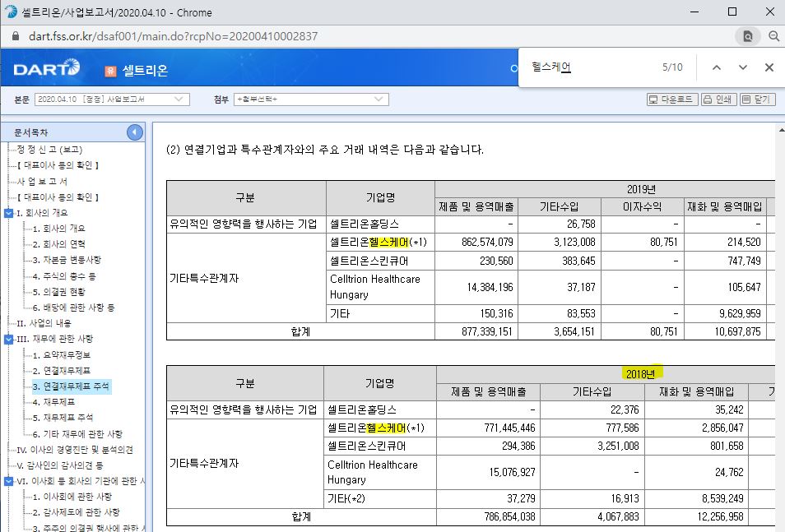
Task: Click the scroll-up arrow of the document scrollbar
Action: (781, 130)
